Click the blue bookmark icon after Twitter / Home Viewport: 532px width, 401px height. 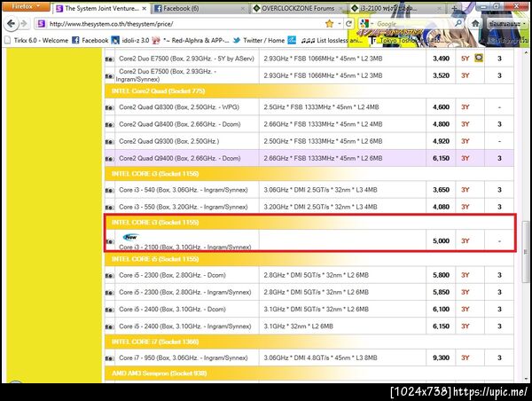292,40
